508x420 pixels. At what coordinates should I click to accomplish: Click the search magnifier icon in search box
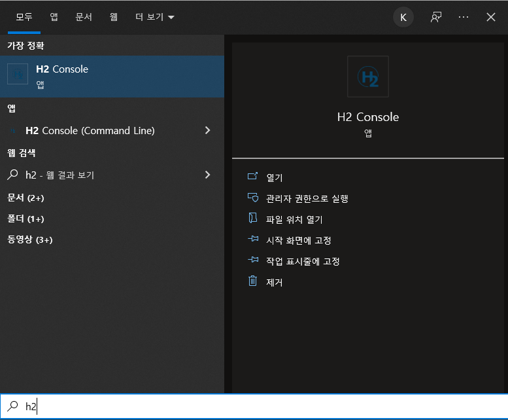(x=12, y=406)
